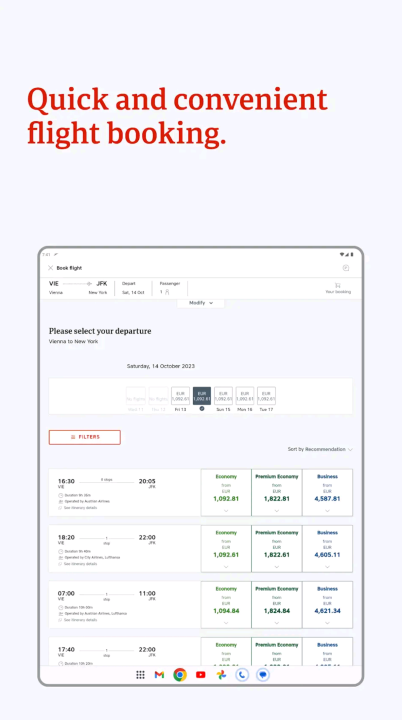Open Gmail from the taskbar
Viewport: 402px width, 720px height.
coord(159,675)
